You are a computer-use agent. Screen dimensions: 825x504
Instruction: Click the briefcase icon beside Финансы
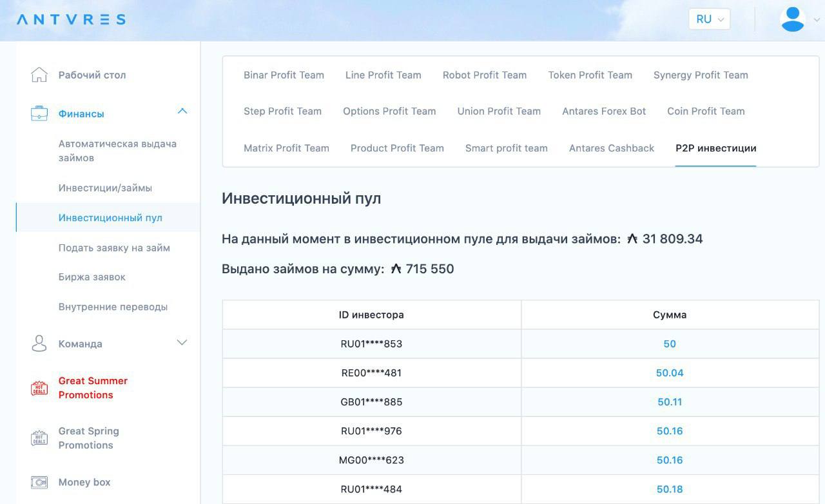tap(39, 113)
